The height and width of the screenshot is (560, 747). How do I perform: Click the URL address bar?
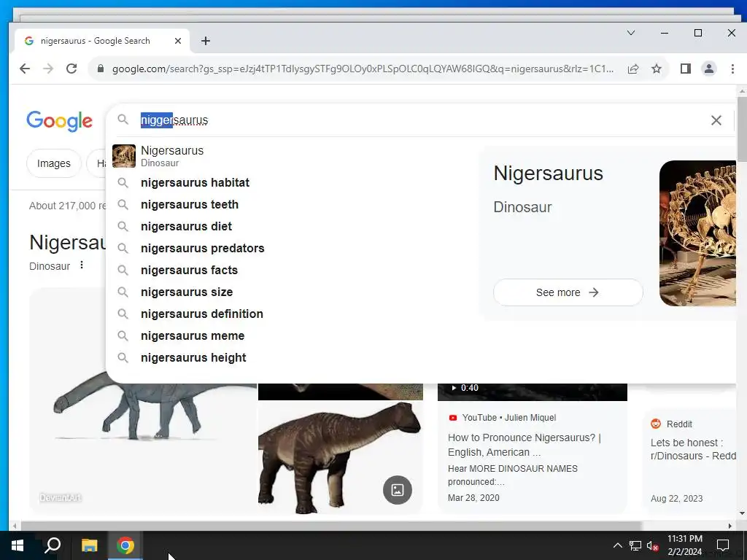coord(363,69)
